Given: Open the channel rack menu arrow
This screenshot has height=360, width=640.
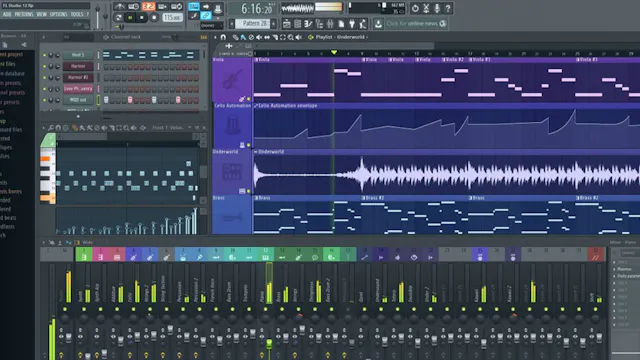Looking at the screenshot, I should [44, 37].
